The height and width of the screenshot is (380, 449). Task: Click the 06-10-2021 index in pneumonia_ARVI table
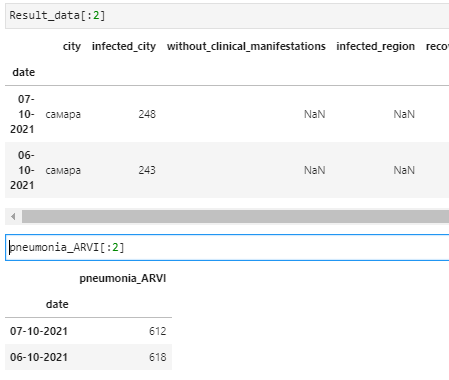click(39, 357)
